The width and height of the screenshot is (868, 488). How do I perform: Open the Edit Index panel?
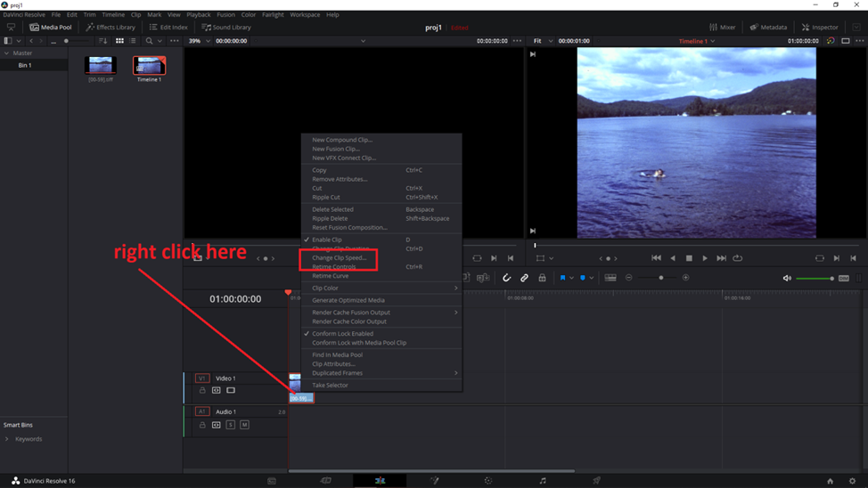point(168,27)
